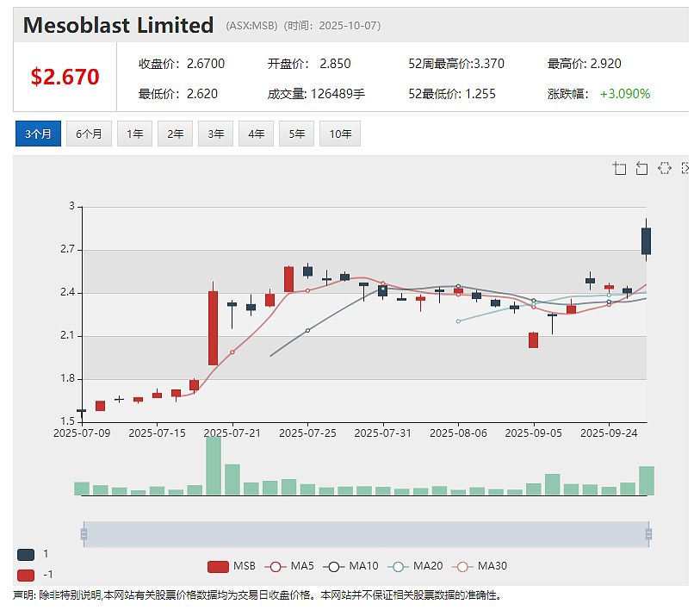Choose the 3年 range tab
Screen dimensions: 700x610
click(215, 134)
